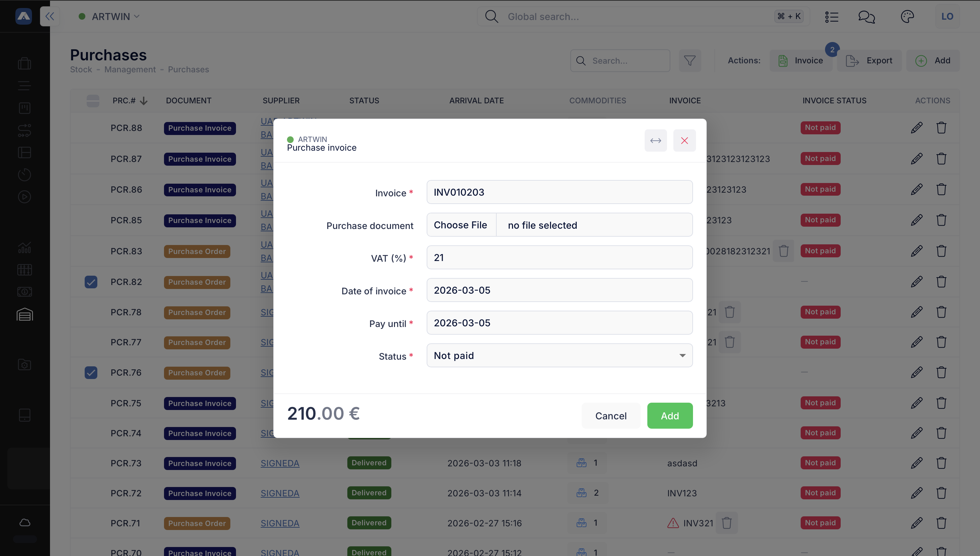
Task: Toggle the select-all header checkbox
Action: (x=93, y=100)
